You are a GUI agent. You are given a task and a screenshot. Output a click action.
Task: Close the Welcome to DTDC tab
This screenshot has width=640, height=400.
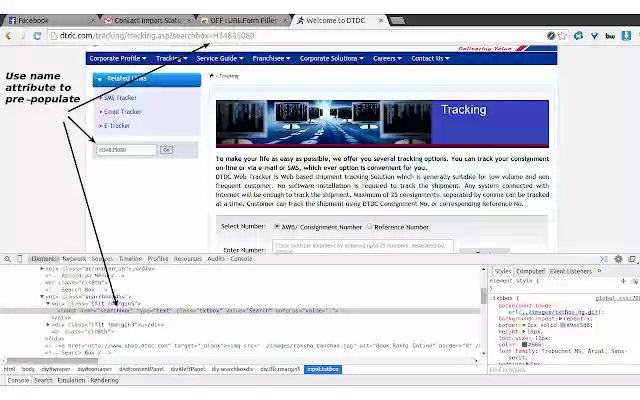(x=380, y=20)
